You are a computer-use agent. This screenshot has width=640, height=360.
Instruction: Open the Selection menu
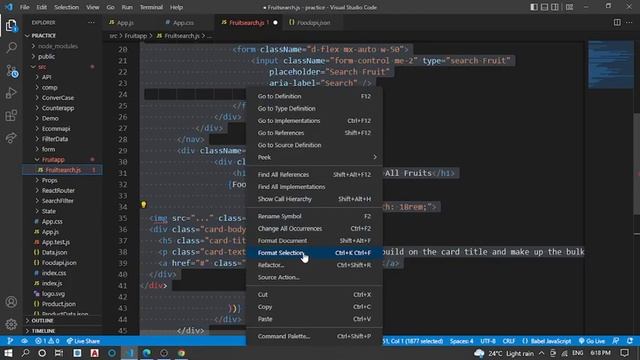point(66,7)
